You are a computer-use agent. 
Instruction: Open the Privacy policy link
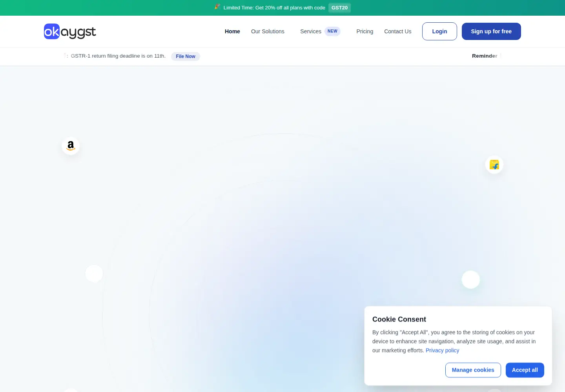click(442, 350)
